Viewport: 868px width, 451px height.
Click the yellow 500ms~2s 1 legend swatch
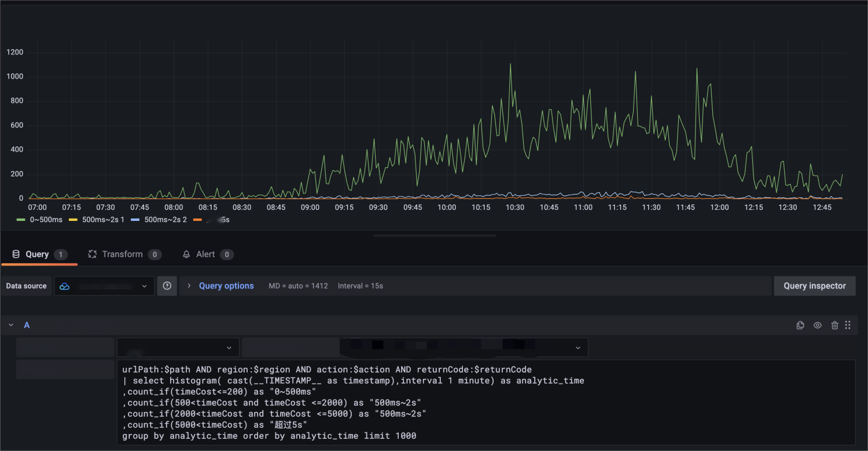pyautogui.click(x=73, y=220)
